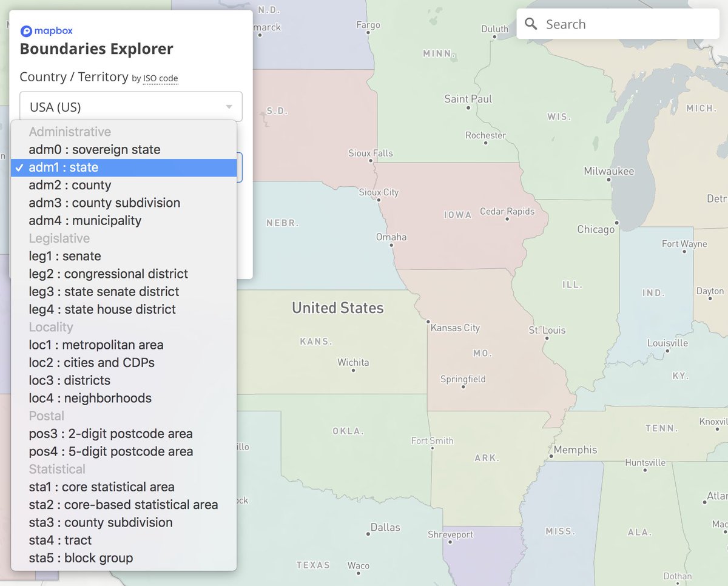Pick leg4 : state house district
This screenshot has height=586, width=728.
coord(124,309)
